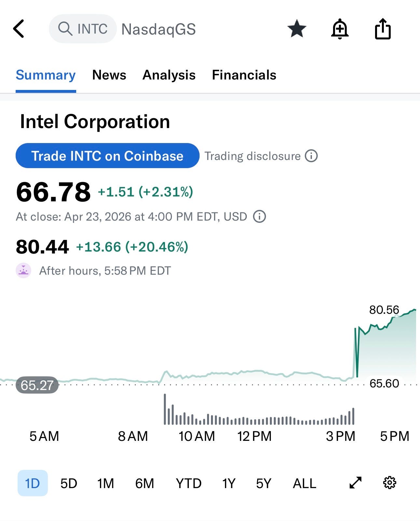Open the share icon
This screenshot has height=521, width=420.
pos(383,29)
